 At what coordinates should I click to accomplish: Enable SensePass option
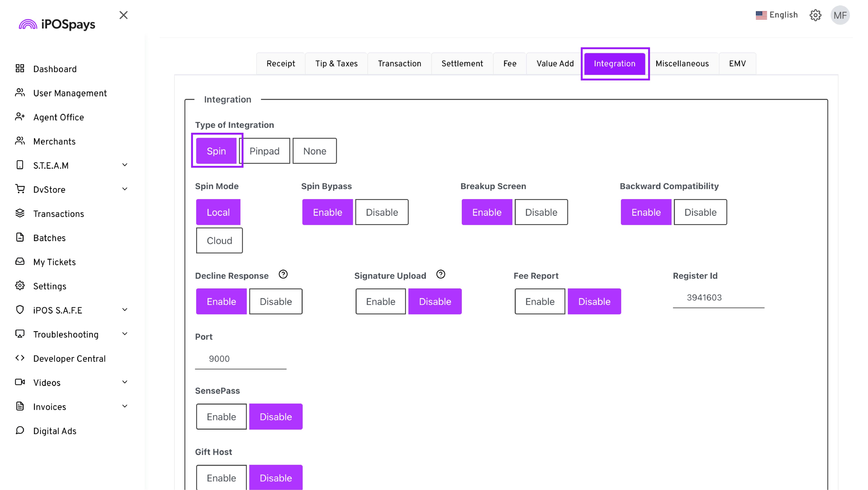221,416
